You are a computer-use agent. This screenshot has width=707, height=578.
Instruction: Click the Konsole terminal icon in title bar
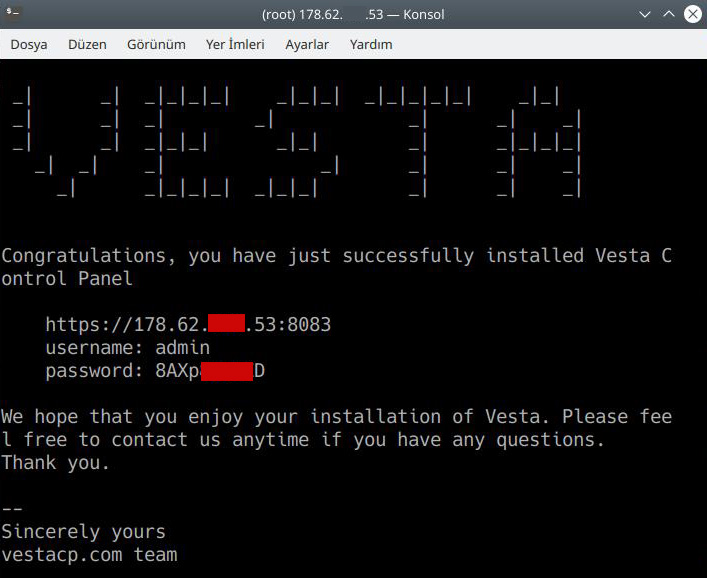coord(14,14)
